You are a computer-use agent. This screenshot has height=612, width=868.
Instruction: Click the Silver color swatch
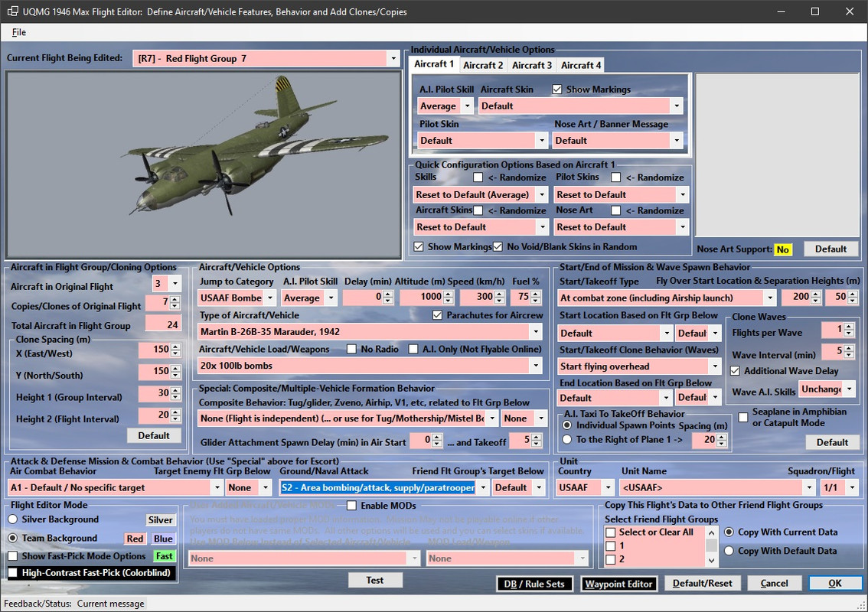161,519
